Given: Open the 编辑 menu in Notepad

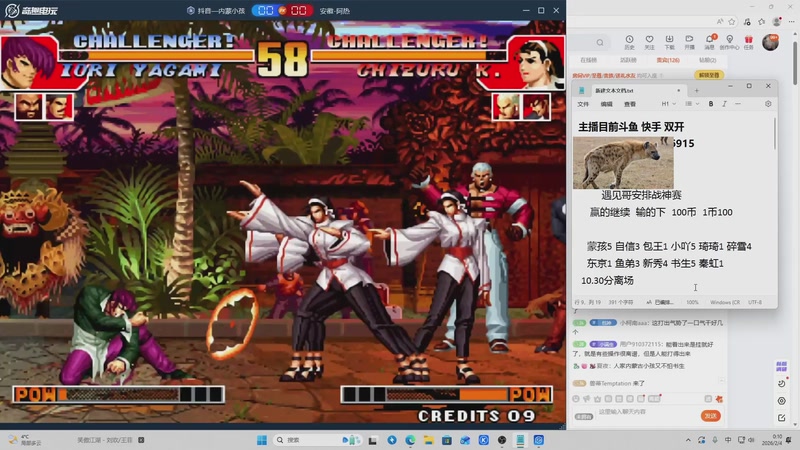Looking at the screenshot, I should point(606,104).
